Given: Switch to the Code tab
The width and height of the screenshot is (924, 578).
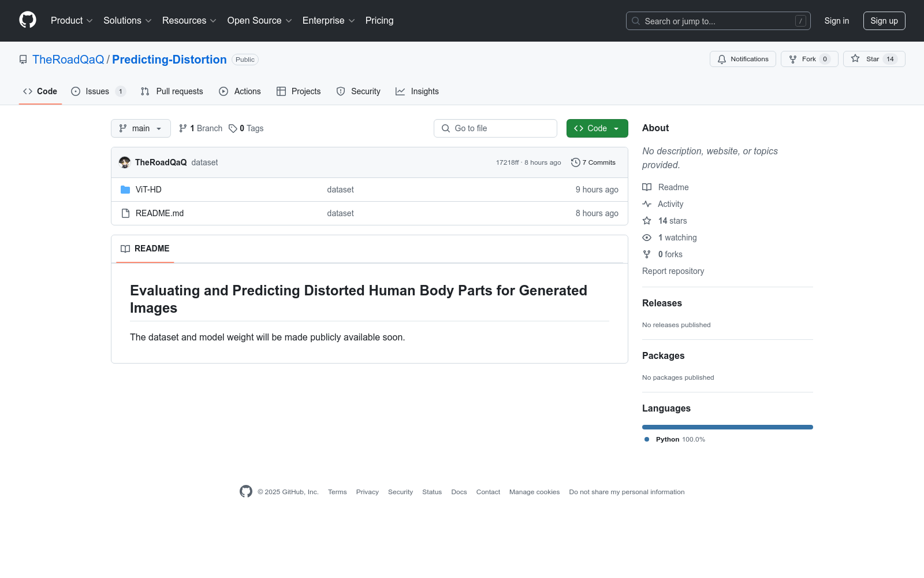Looking at the screenshot, I should pyautogui.click(x=40, y=91).
